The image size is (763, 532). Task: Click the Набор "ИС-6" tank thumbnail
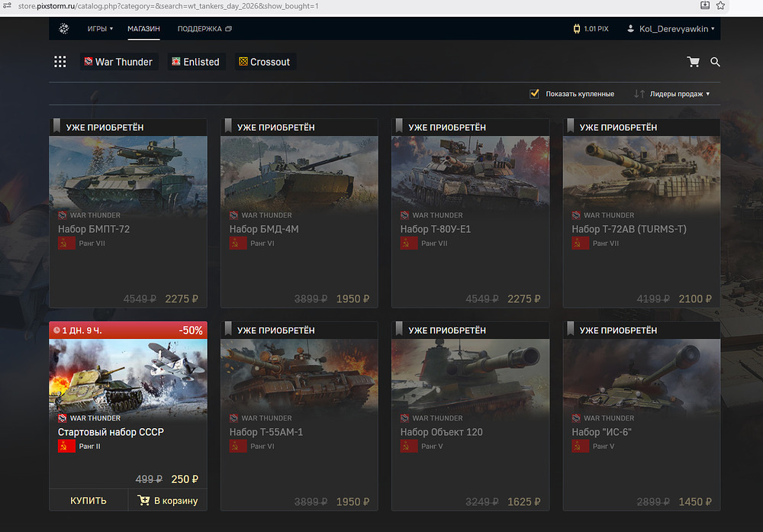tap(642, 376)
